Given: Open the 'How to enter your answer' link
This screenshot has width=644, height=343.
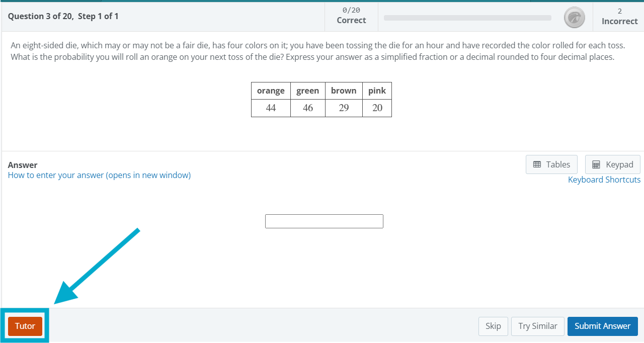Looking at the screenshot, I should (99, 175).
